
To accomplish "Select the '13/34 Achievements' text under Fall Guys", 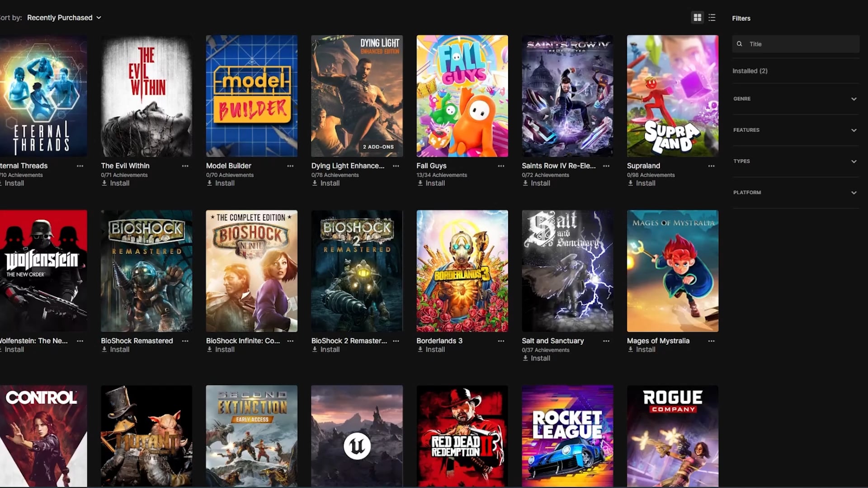I will [x=442, y=175].
